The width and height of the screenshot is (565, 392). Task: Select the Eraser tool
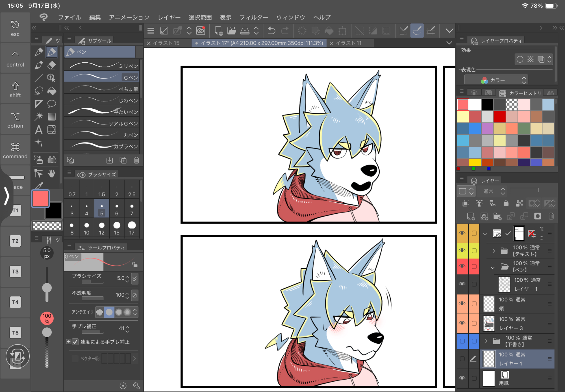[51, 65]
